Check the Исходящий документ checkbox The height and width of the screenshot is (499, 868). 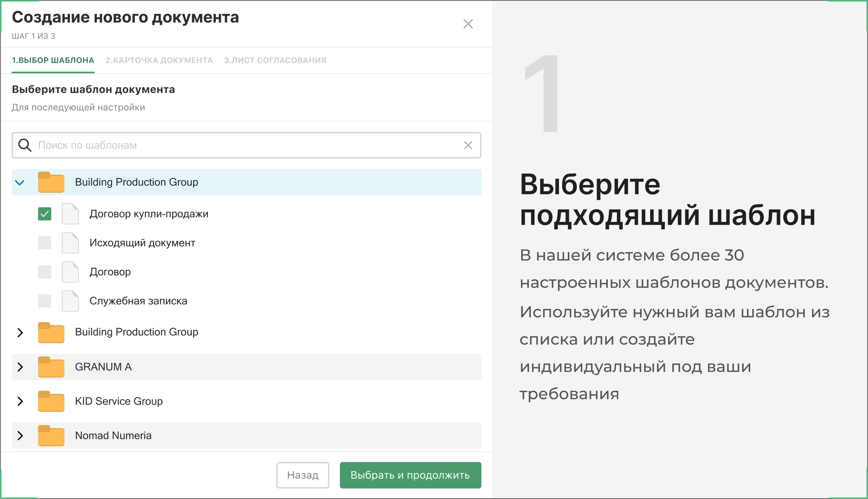pos(45,243)
